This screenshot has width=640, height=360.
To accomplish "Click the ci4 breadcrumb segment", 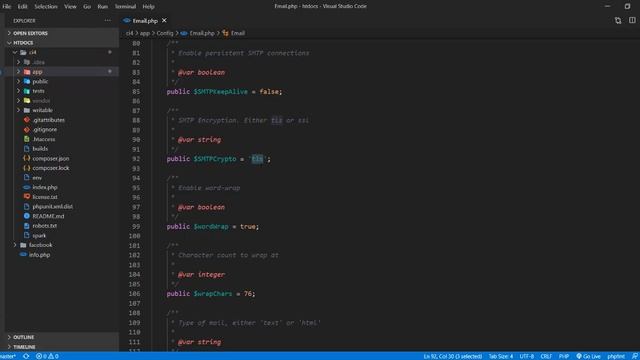I will (129, 33).
